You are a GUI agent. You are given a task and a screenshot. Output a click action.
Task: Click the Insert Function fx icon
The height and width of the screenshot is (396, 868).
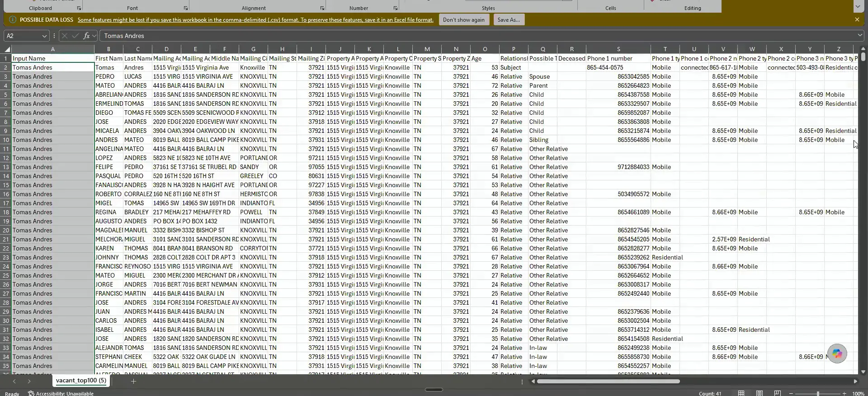tap(86, 36)
